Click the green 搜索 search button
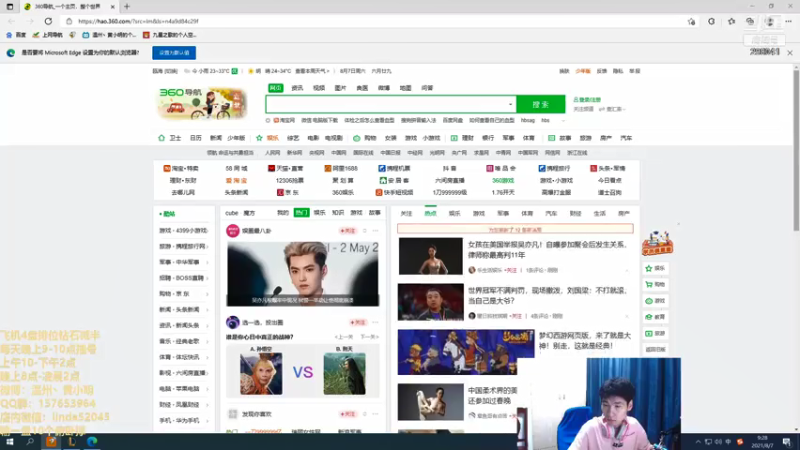800x450 pixels. [540, 104]
